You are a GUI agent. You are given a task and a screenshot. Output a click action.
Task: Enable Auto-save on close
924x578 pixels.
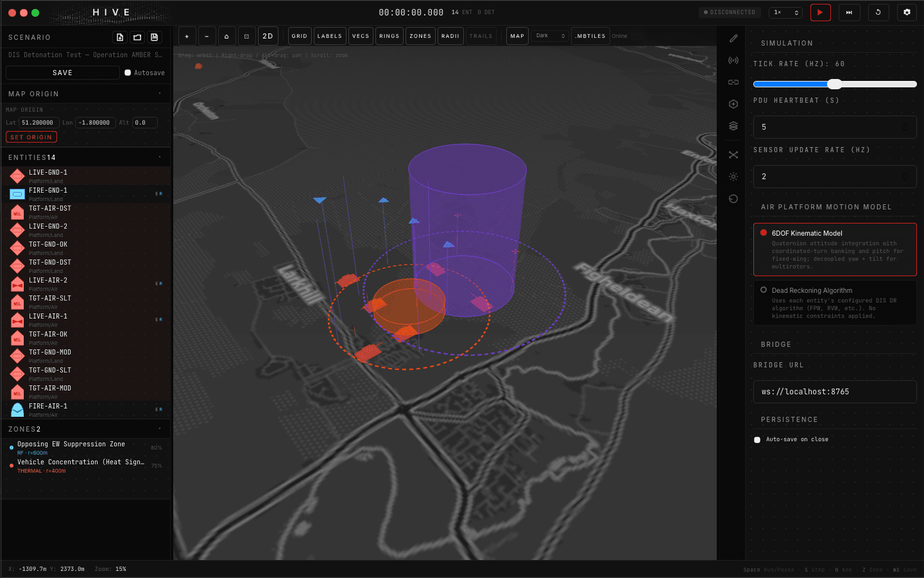pyautogui.click(x=757, y=440)
